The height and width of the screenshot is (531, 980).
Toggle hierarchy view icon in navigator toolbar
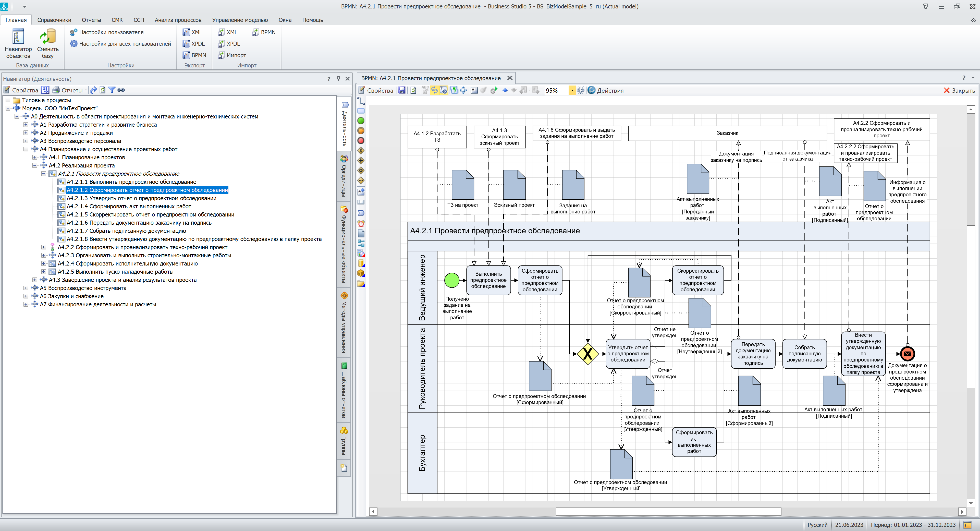coord(45,90)
